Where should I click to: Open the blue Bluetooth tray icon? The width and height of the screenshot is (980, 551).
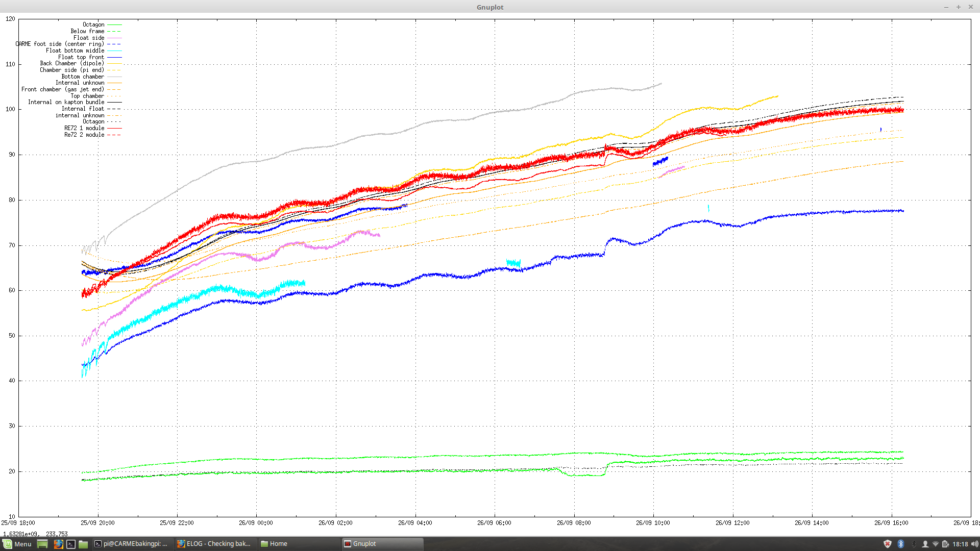point(901,544)
